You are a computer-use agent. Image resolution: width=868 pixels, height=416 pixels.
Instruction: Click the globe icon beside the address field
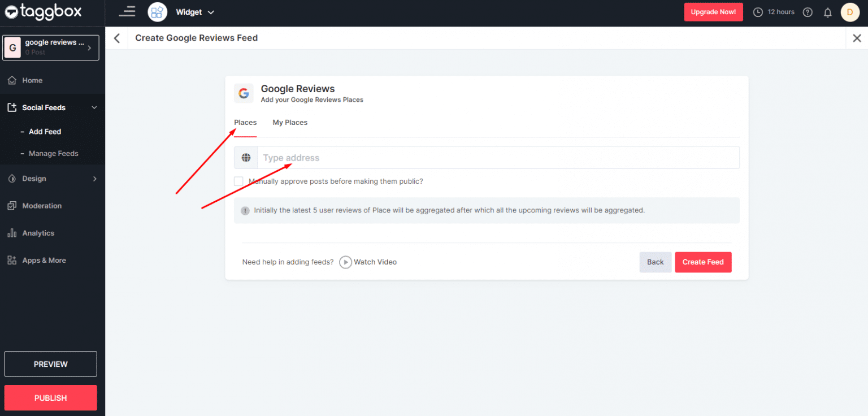pos(246,157)
